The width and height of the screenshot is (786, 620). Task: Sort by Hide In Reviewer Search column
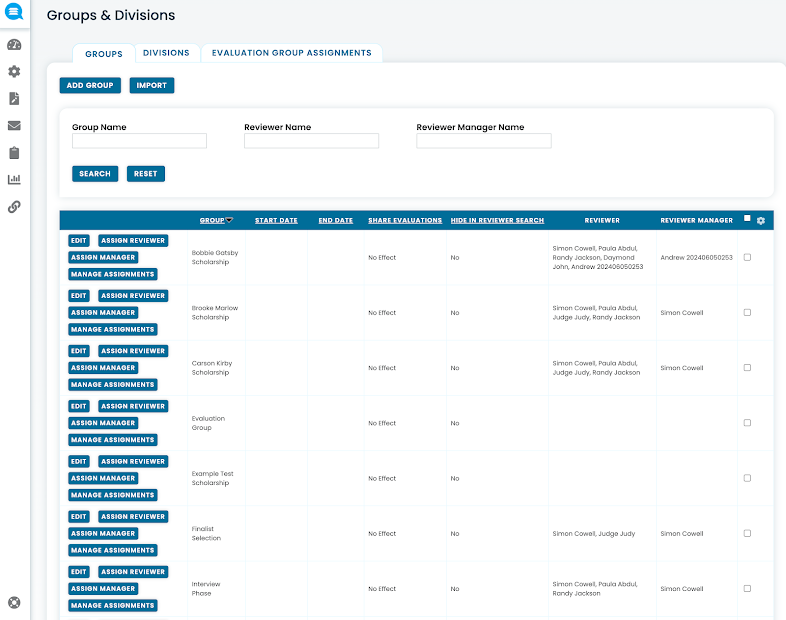[x=497, y=221]
